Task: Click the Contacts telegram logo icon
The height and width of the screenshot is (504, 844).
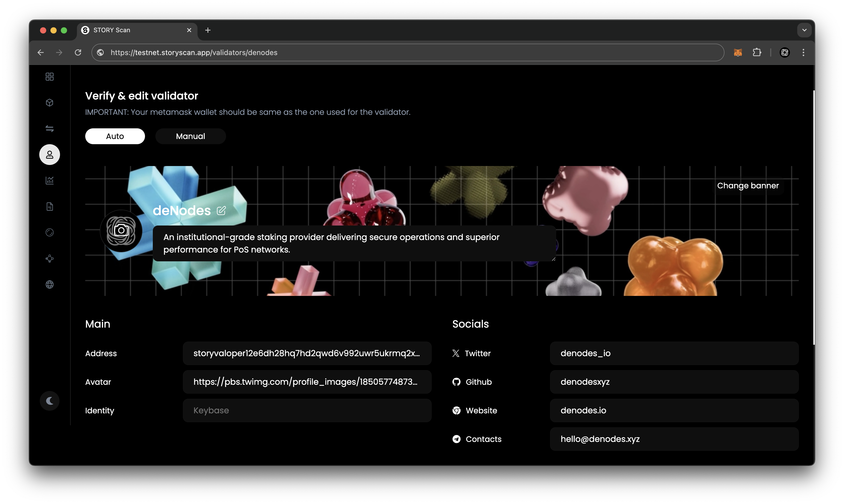Action: point(457,439)
